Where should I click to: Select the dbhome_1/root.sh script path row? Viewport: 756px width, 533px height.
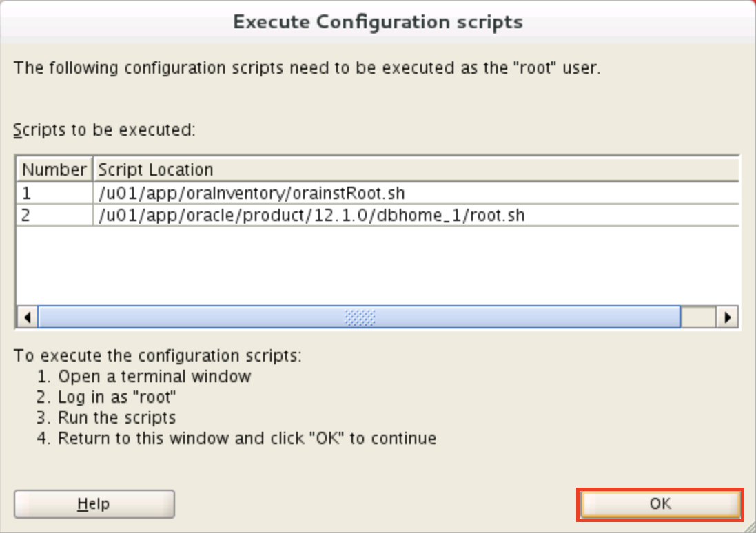(x=311, y=215)
